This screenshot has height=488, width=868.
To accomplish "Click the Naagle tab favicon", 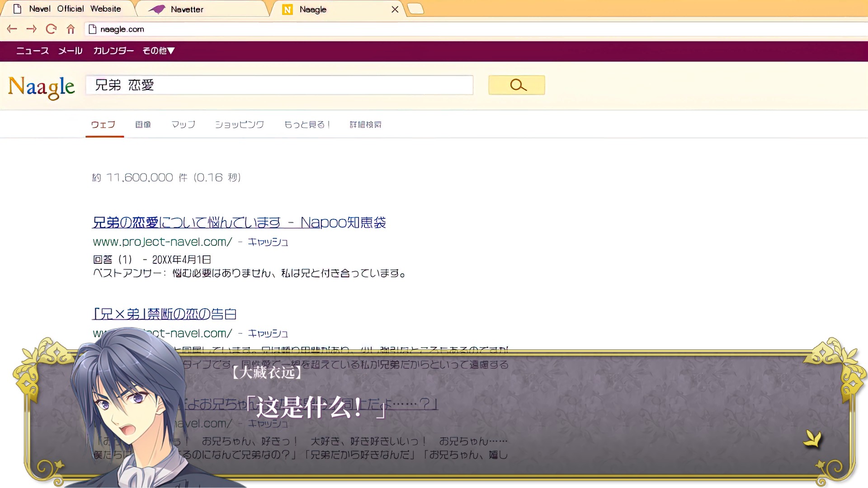I will [287, 9].
